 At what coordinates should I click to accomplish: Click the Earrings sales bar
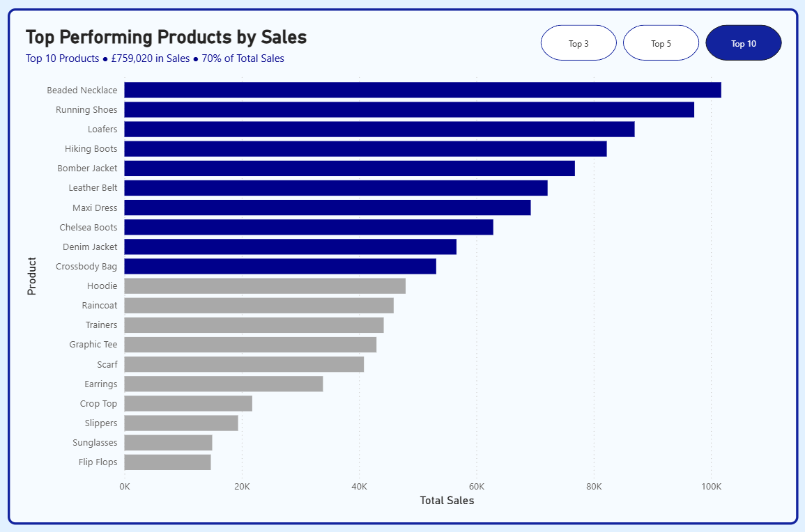[224, 384]
